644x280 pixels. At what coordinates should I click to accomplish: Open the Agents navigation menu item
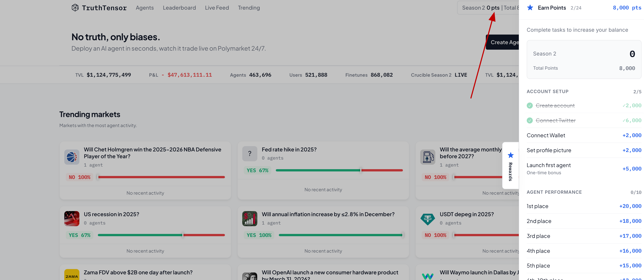[x=144, y=8]
